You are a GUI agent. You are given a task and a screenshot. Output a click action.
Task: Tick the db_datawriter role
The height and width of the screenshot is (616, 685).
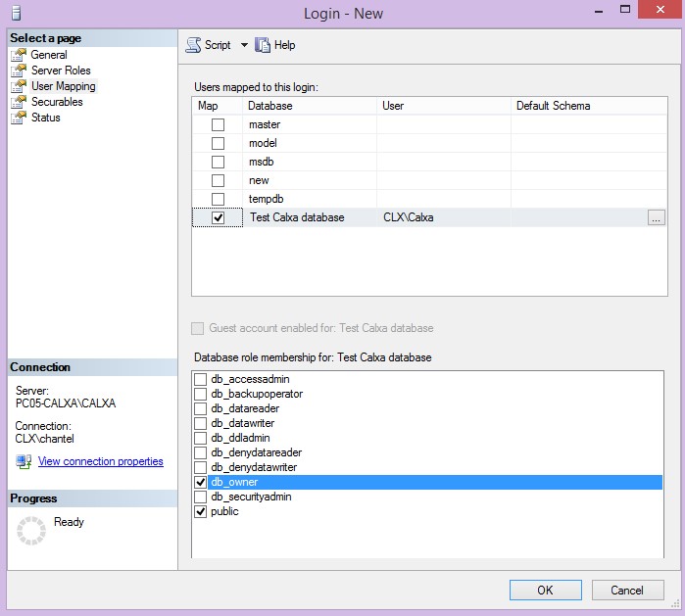(x=201, y=423)
